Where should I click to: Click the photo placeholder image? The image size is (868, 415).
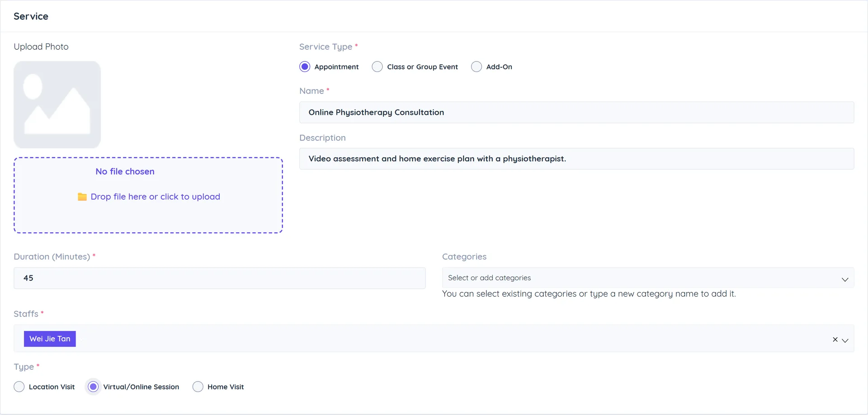tap(57, 105)
